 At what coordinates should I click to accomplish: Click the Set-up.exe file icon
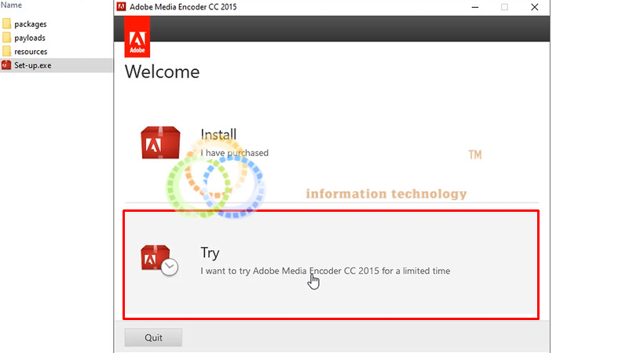pyautogui.click(x=6, y=65)
